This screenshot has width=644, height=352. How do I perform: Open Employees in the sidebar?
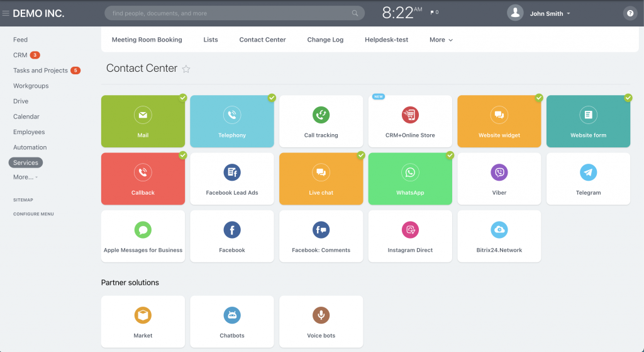(29, 132)
